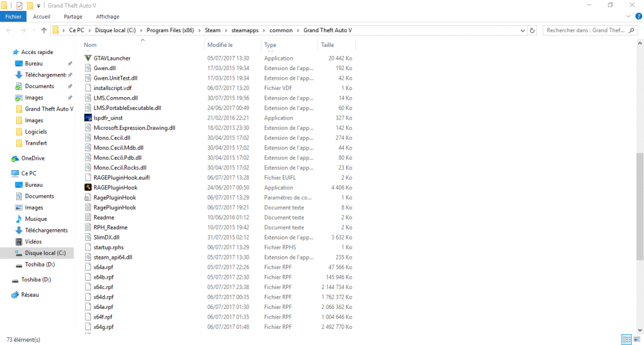This screenshot has height=345, width=644.
Task: Click the New folder quick access toolbar icon
Action: (30, 5)
